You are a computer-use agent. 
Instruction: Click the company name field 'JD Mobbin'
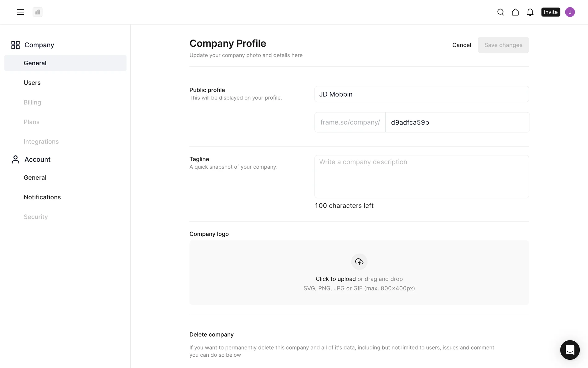click(421, 94)
